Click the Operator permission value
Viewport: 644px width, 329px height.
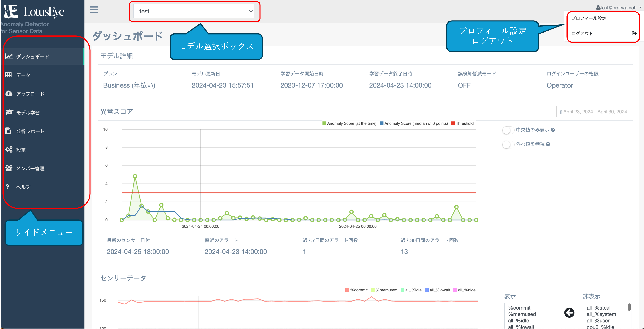pos(560,85)
